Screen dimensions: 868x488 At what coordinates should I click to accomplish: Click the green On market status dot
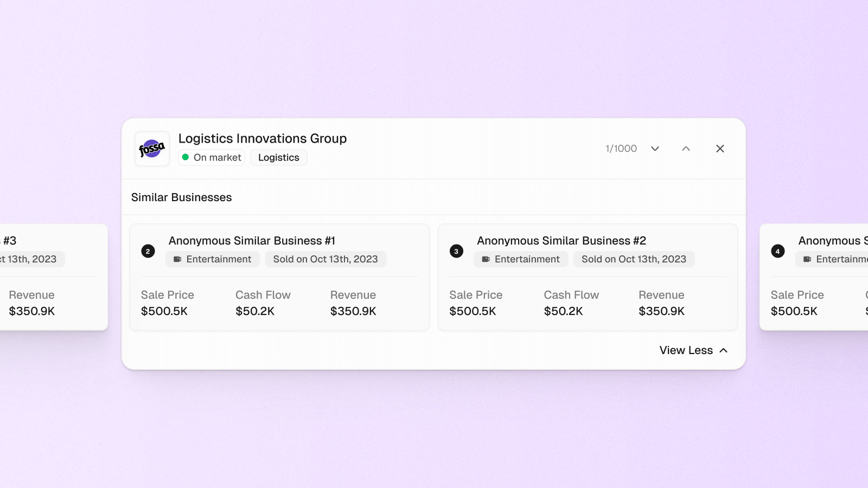(x=186, y=157)
